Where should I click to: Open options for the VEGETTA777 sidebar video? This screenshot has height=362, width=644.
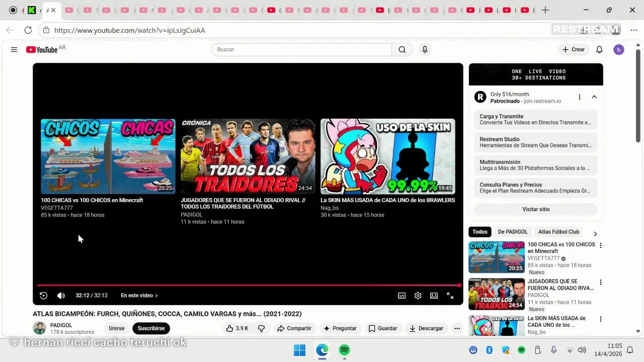pyautogui.click(x=600, y=245)
